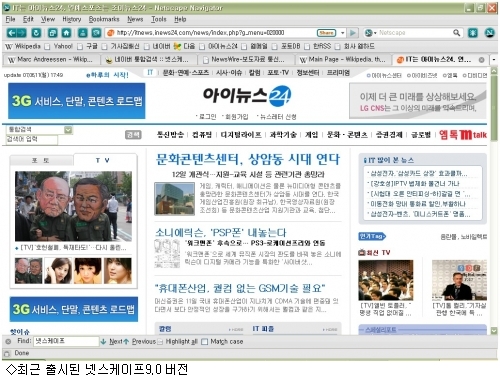500x381 pixels.
Task: Enable the Match case checkbox
Action: [205, 342]
